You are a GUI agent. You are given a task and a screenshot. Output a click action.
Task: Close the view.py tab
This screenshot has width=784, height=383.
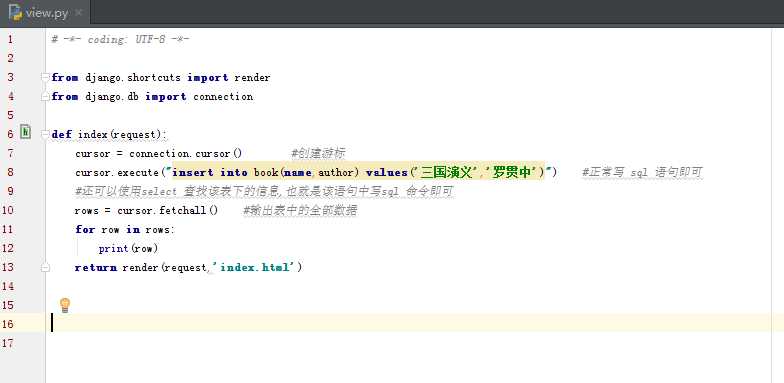tap(78, 12)
